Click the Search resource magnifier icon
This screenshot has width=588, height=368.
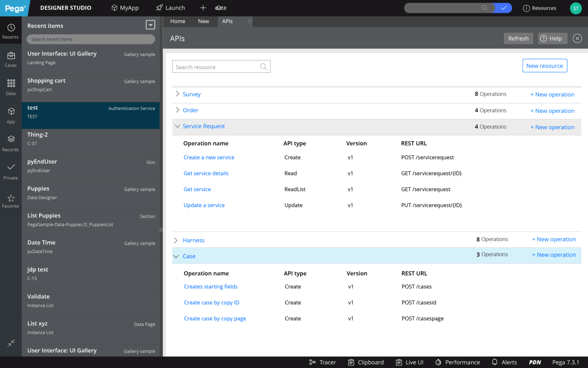coord(263,67)
